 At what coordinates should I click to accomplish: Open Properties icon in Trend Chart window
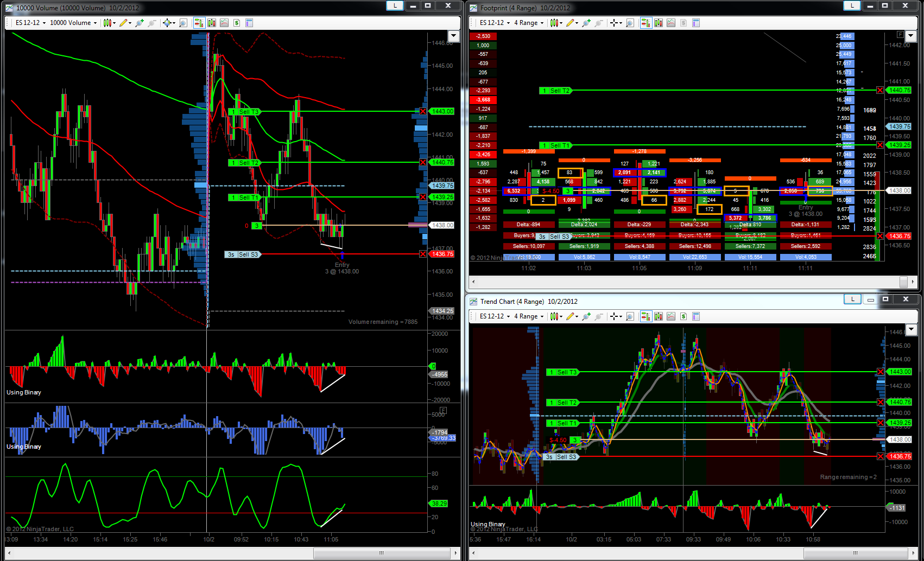(696, 316)
